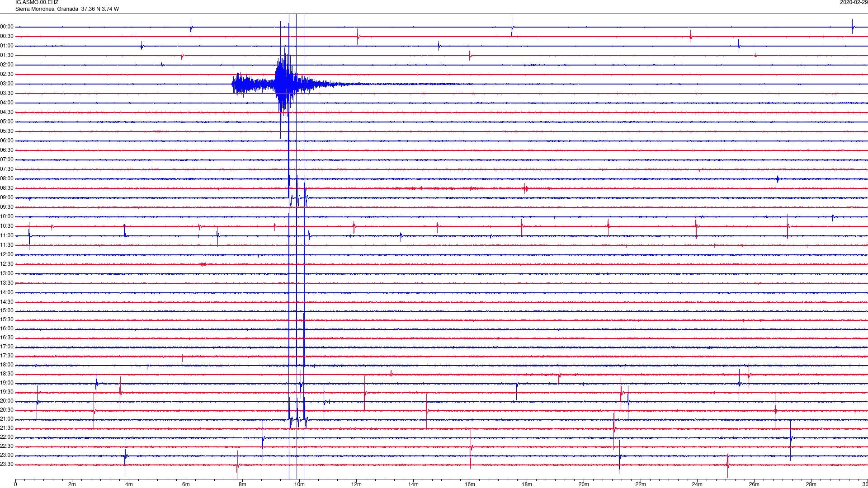Select the 16m tick on the time axis
868x488 pixels.
coord(470,484)
